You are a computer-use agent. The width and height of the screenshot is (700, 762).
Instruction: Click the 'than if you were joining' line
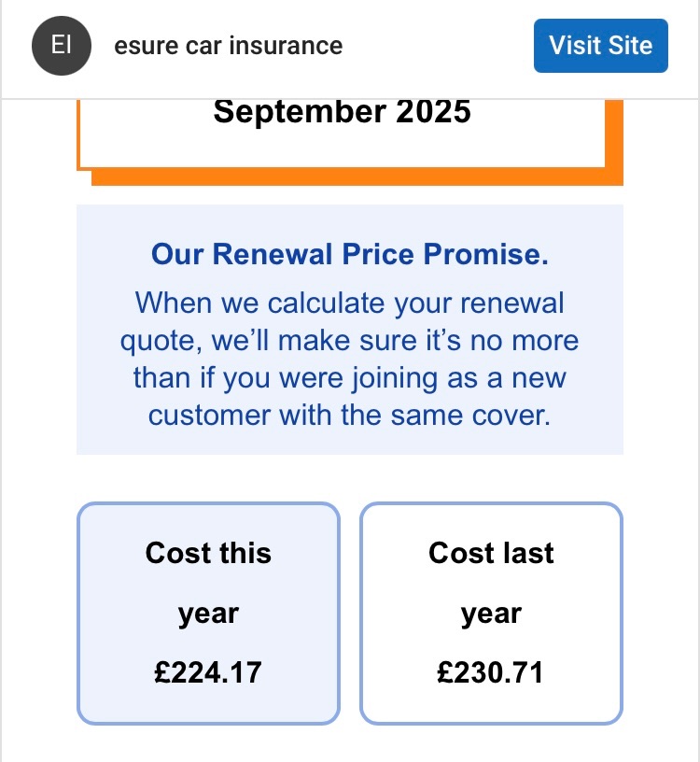(x=350, y=378)
